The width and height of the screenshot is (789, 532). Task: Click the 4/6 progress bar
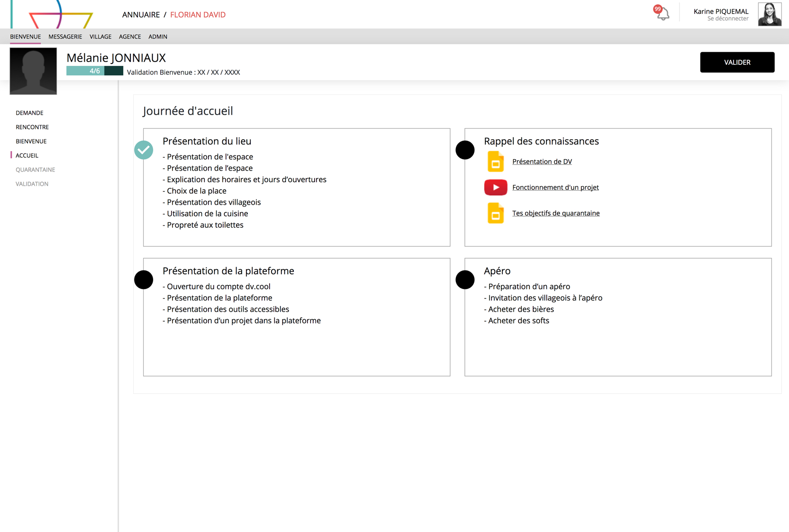(95, 71)
